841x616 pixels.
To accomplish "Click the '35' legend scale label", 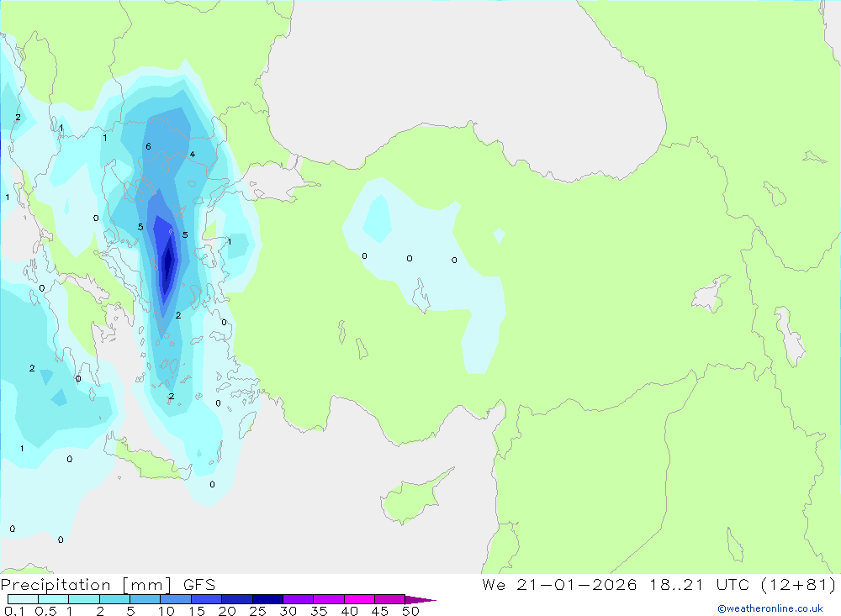I will click(x=319, y=611).
